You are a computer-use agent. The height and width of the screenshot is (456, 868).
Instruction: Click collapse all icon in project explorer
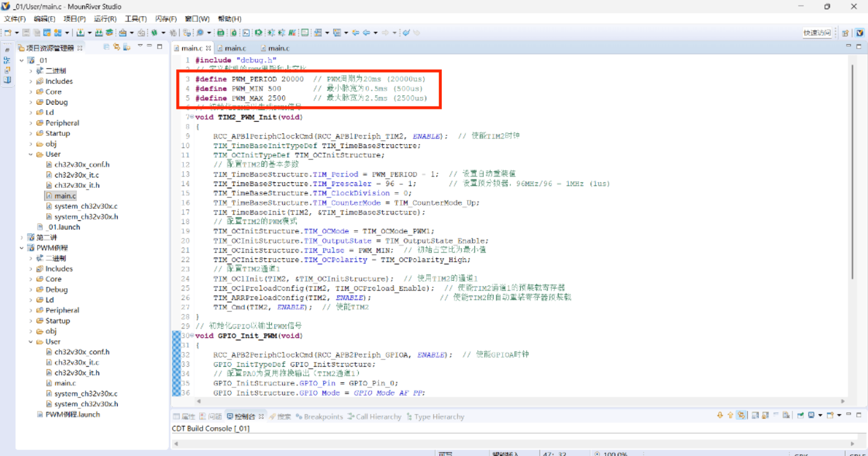click(x=106, y=47)
